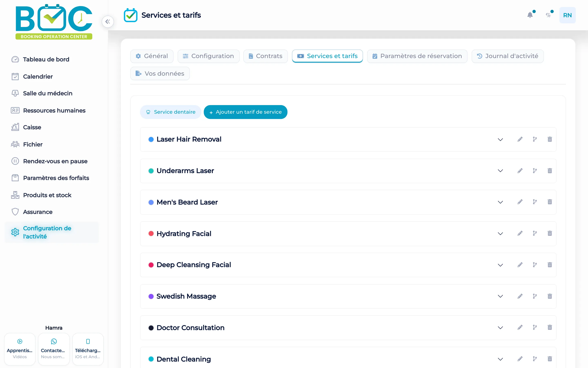Expand the Men's Beard Laser row

(x=500, y=202)
